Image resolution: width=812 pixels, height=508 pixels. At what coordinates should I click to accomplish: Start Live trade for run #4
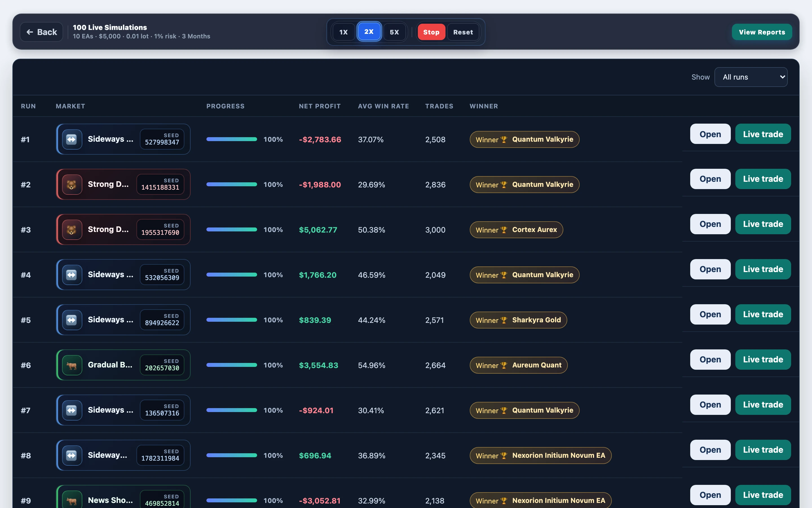coord(763,269)
